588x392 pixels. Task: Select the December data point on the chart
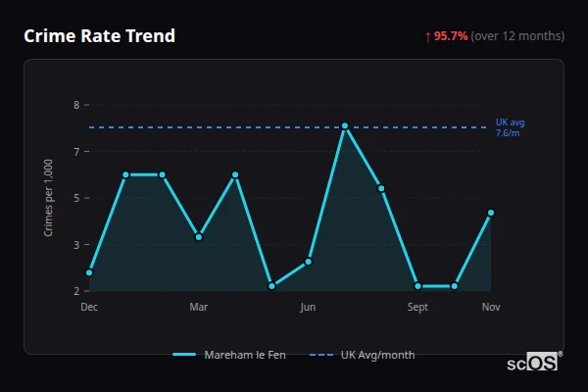[89, 272]
